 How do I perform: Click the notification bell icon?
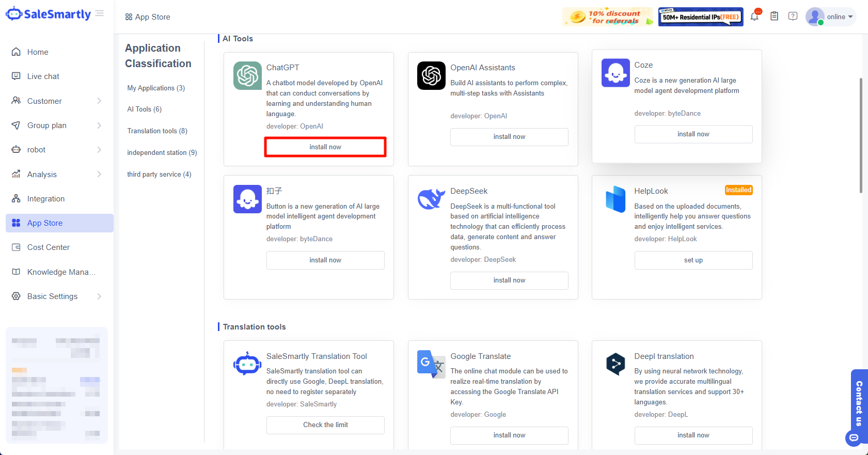[x=754, y=17]
